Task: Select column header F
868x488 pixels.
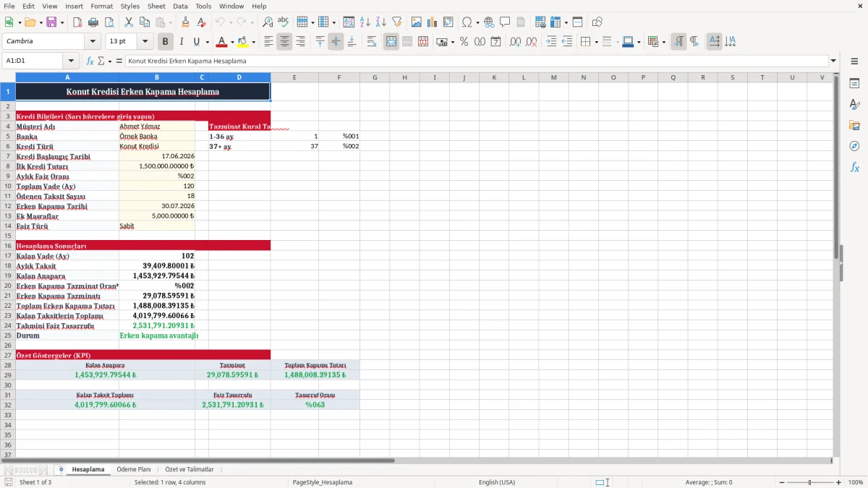Action: 339,77
